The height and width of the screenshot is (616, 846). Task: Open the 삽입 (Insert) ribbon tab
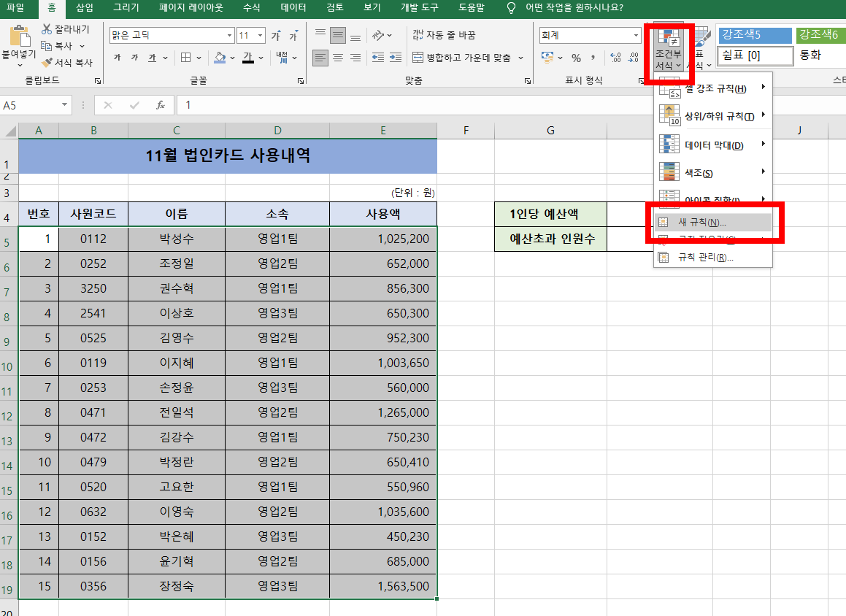tap(84, 7)
